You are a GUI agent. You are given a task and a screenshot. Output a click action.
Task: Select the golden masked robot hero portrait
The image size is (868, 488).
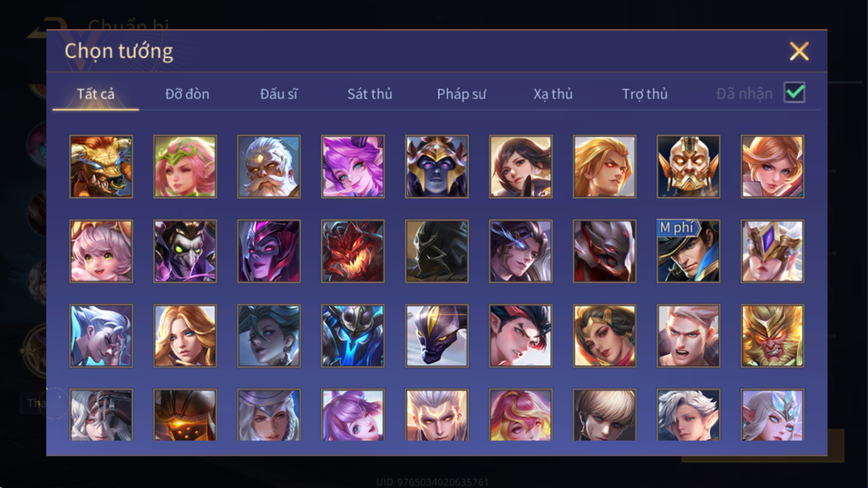click(688, 167)
